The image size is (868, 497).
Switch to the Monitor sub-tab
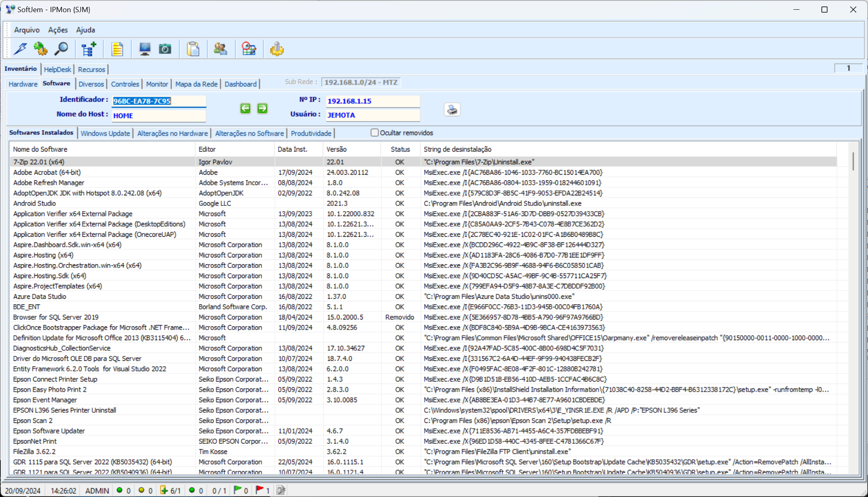[x=157, y=84]
